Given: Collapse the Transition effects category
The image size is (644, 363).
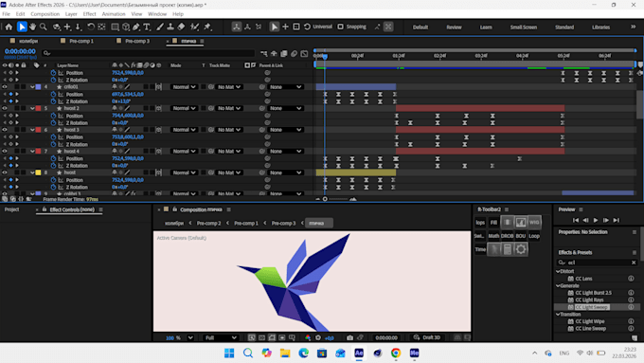Looking at the screenshot, I should point(558,314).
